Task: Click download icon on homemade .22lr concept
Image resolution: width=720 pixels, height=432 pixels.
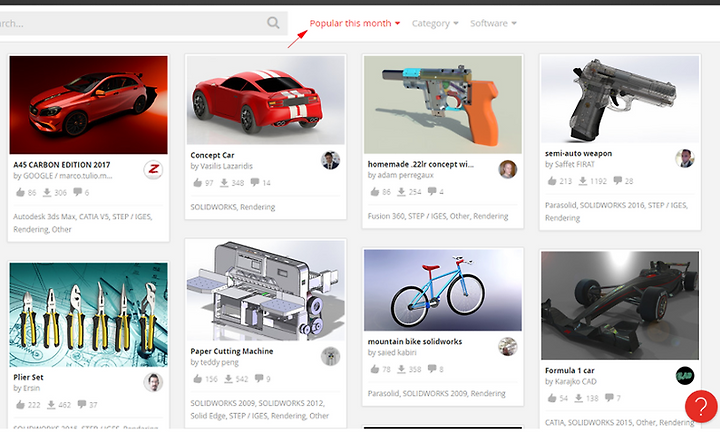Action: (x=401, y=191)
